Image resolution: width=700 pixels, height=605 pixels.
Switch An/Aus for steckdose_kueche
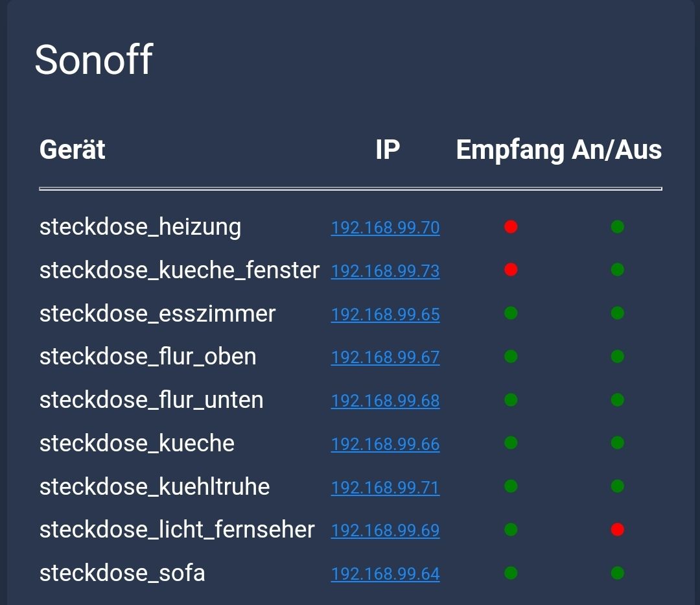coord(617,443)
